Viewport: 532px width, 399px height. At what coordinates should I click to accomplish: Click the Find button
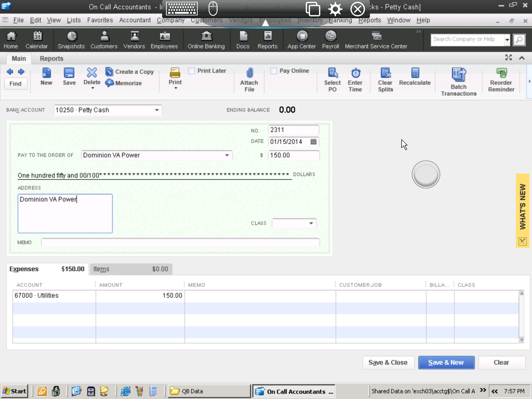coord(15,84)
